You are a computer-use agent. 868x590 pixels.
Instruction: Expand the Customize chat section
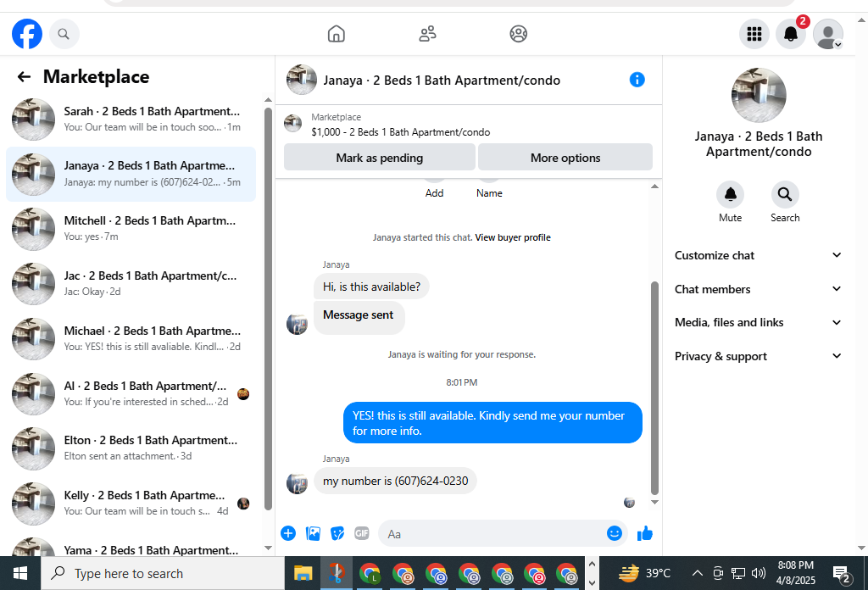click(758, 255)
